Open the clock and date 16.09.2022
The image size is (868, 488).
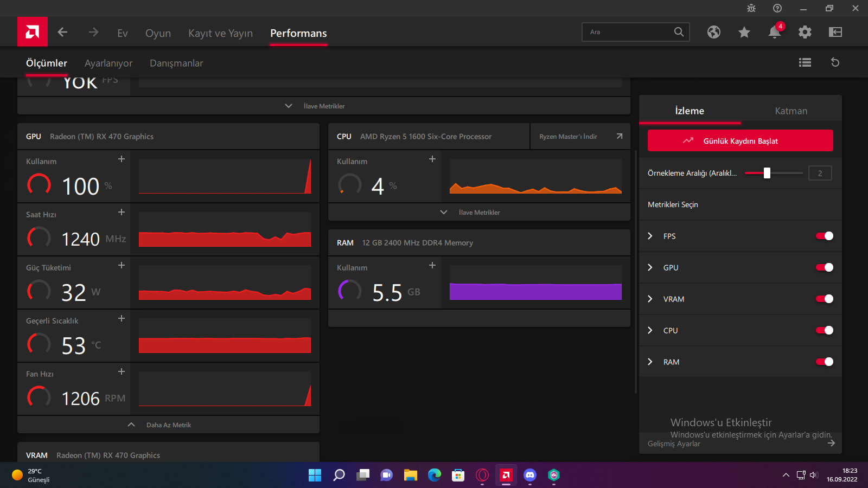click(842, 476)
